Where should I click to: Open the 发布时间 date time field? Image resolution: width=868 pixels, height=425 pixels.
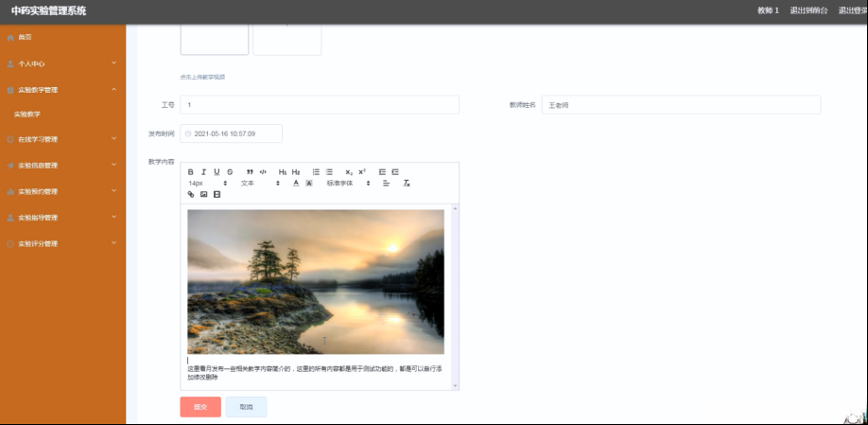(x=231, y=133)
